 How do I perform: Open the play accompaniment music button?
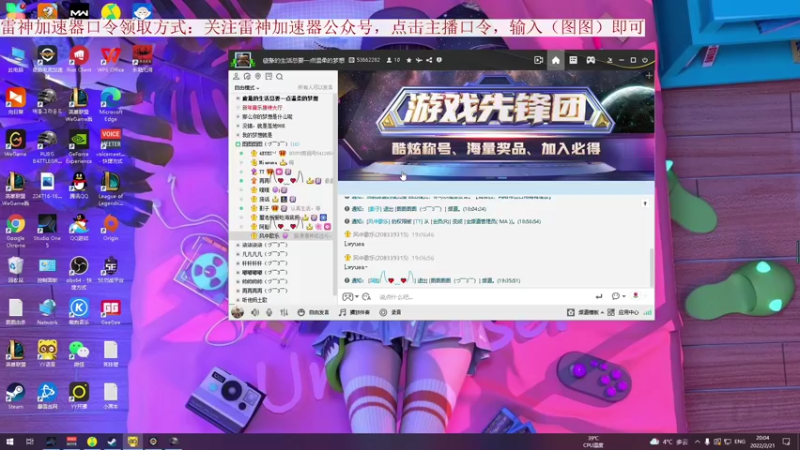pos(354,312)
